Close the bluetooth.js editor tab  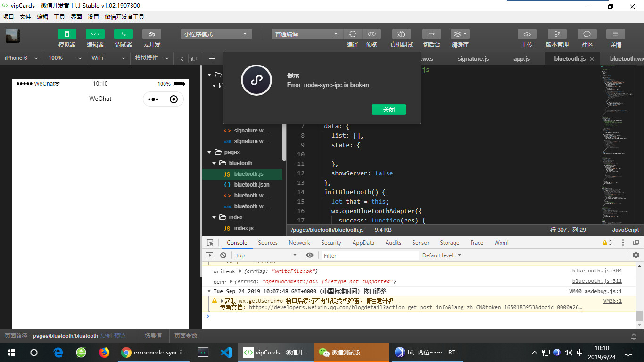[x=592, y=59]
